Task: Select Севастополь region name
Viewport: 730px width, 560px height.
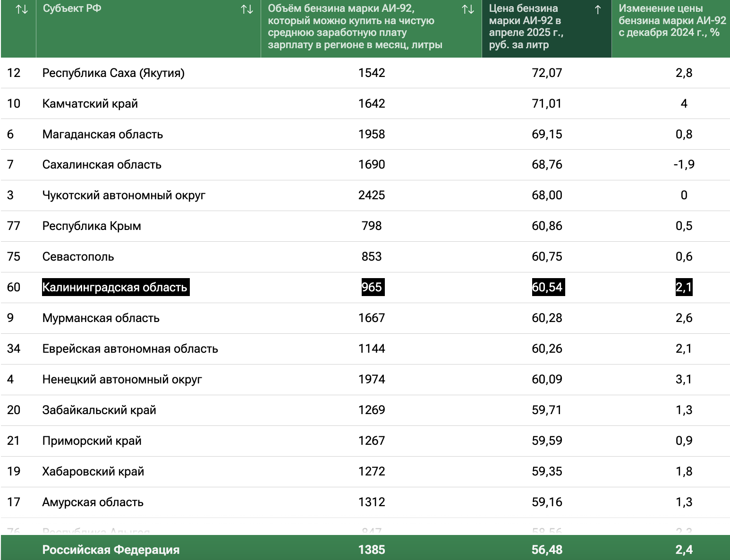Action: [78, 257]
